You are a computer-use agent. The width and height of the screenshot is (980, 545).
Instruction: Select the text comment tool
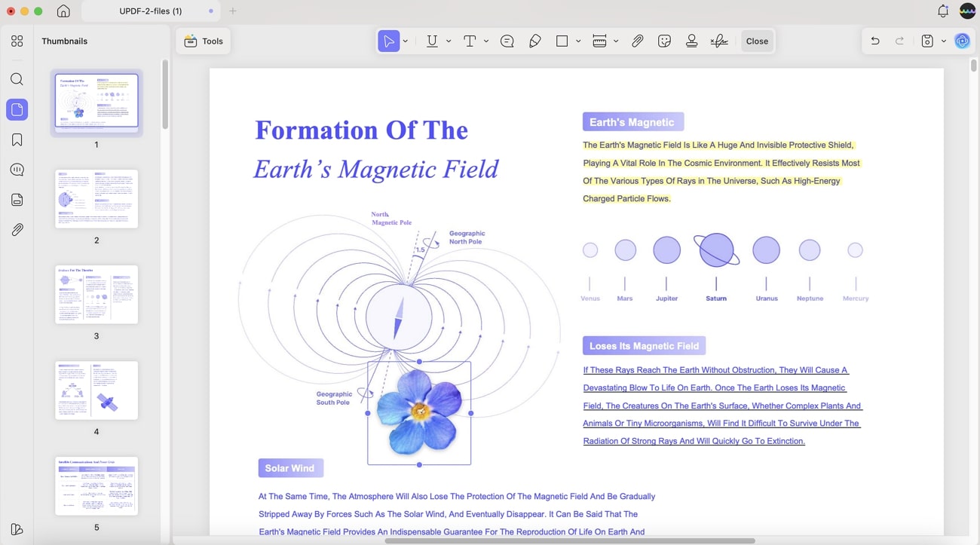tap(470, 41)
